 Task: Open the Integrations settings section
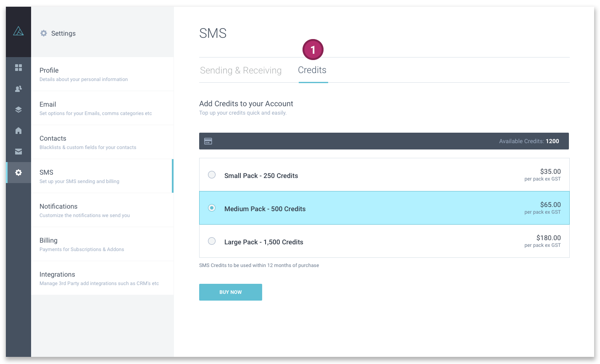[102, 278]
